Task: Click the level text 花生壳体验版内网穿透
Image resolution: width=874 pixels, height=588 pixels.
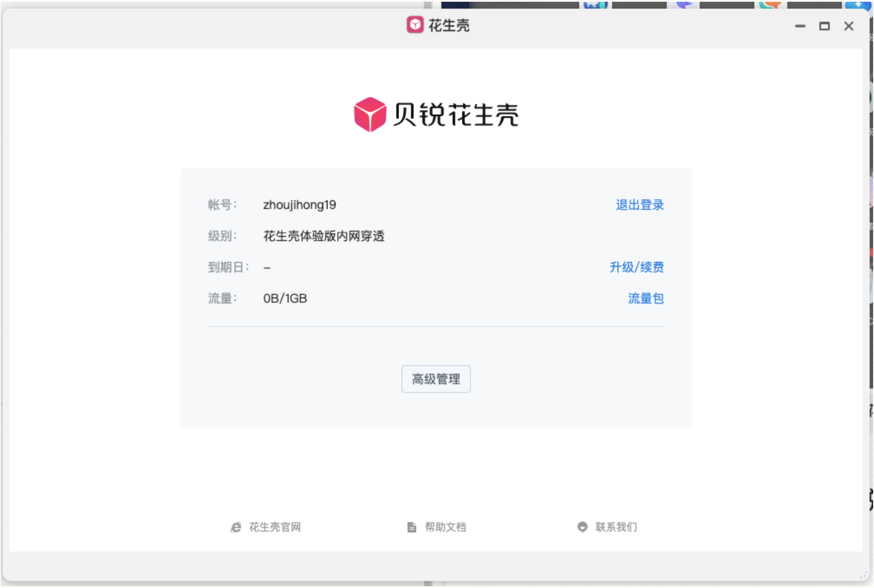Action: tap(324, 236)
